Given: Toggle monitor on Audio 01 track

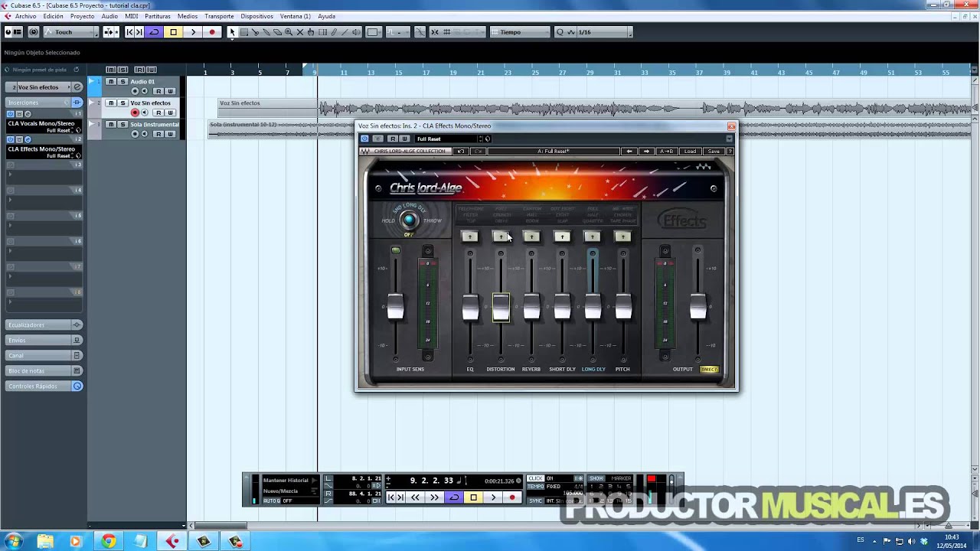Looking at the screenshot, I should tap(145, 91).
